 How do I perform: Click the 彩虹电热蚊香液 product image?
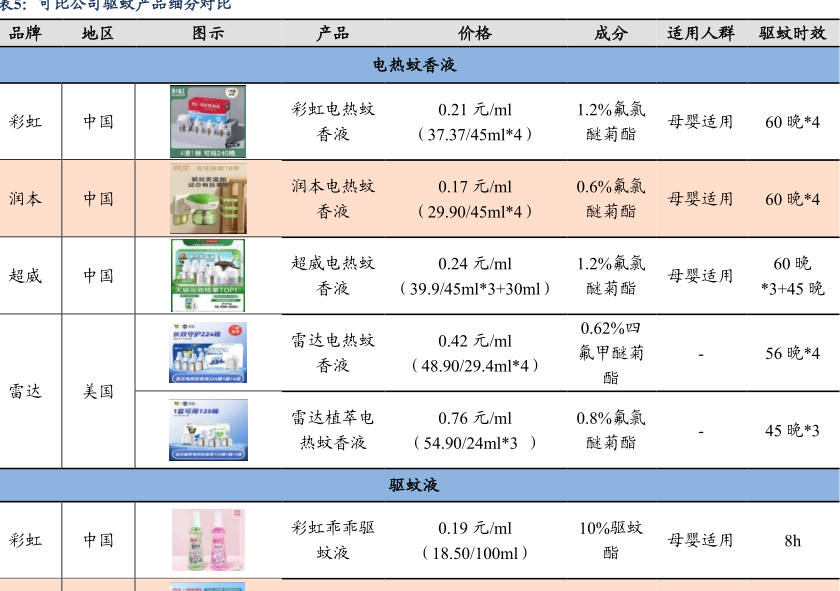point(208,121)
